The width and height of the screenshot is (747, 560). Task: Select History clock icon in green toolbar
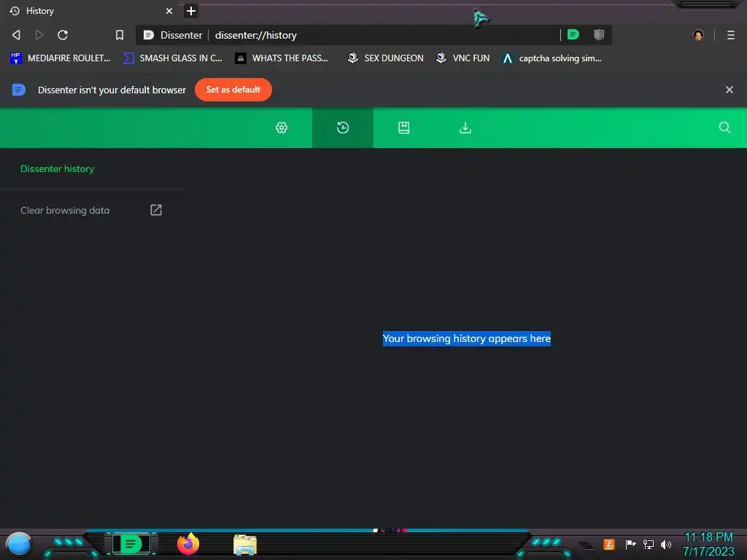click(343, 128)
